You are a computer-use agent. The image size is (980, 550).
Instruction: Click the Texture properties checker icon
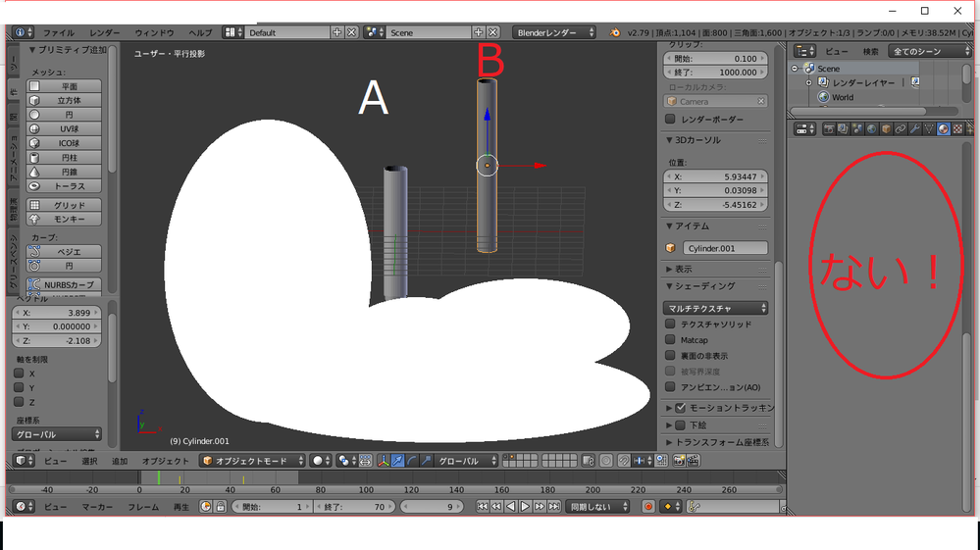956,128
